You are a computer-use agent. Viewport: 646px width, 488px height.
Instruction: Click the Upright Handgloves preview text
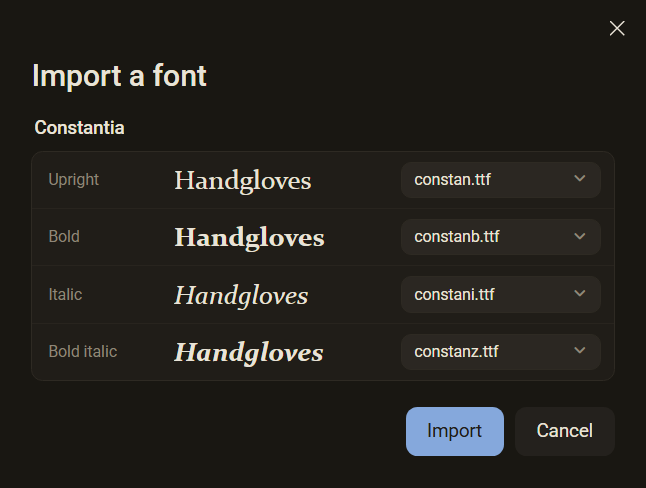point(243,181)
